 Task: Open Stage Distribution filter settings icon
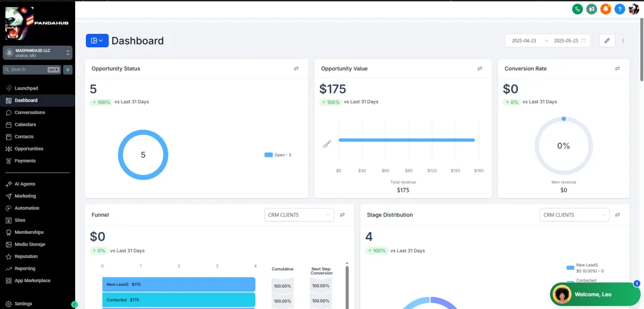(617, 215)
